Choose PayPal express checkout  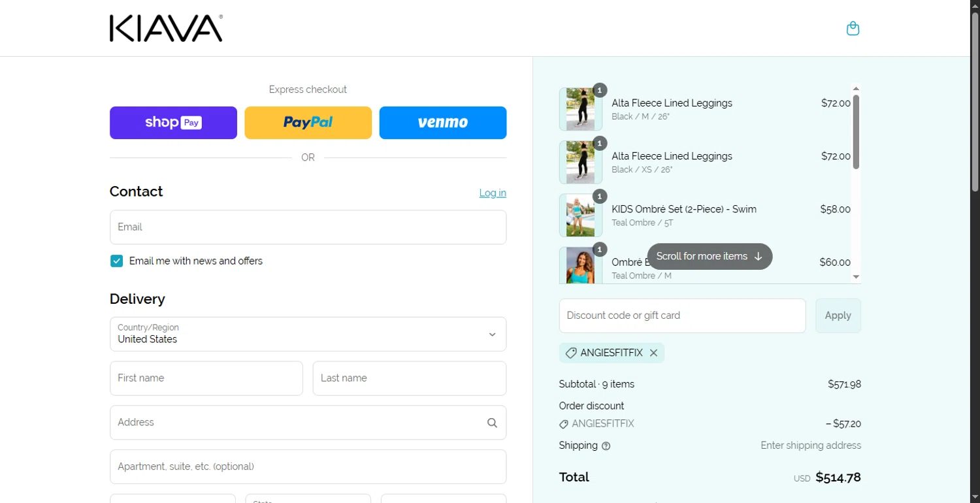(308, 123)
